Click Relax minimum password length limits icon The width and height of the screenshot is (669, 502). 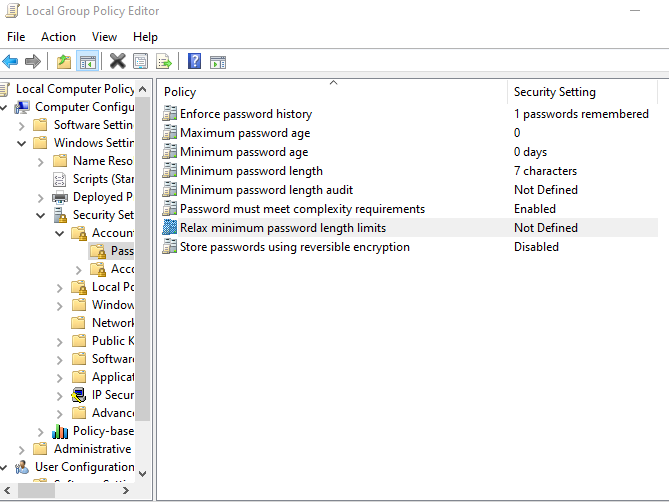pos(169,227)
